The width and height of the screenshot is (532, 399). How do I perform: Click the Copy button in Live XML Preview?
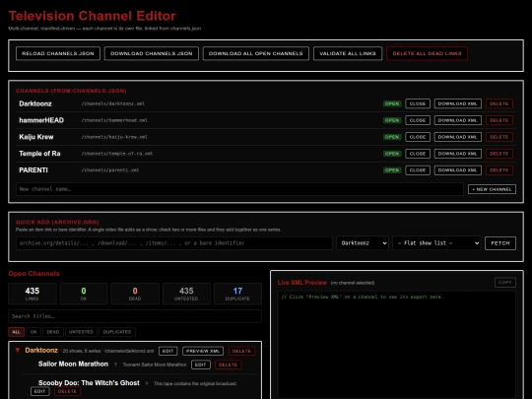pyautogui.click(x=504, y=283)
